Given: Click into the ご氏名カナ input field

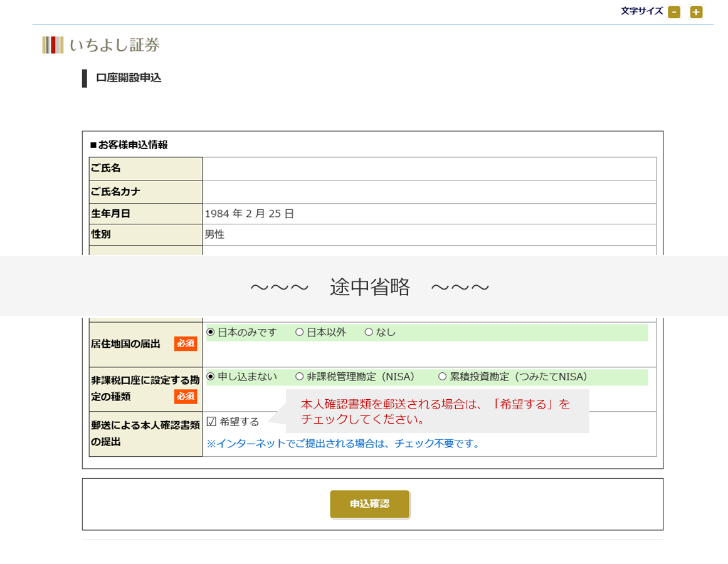Looking at the screenshot, I should (430, 191).
